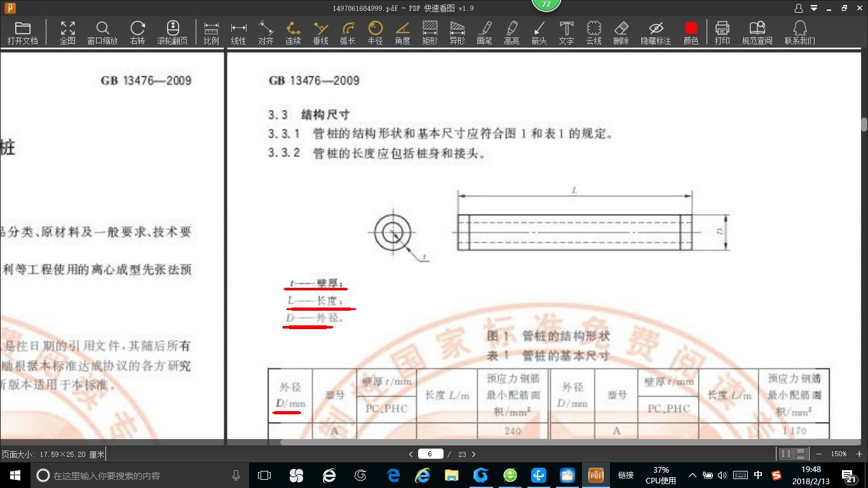The height and width of the screenshot is (488, 868).
Task: Zoom out with the minus button
Action: (818, 454)
